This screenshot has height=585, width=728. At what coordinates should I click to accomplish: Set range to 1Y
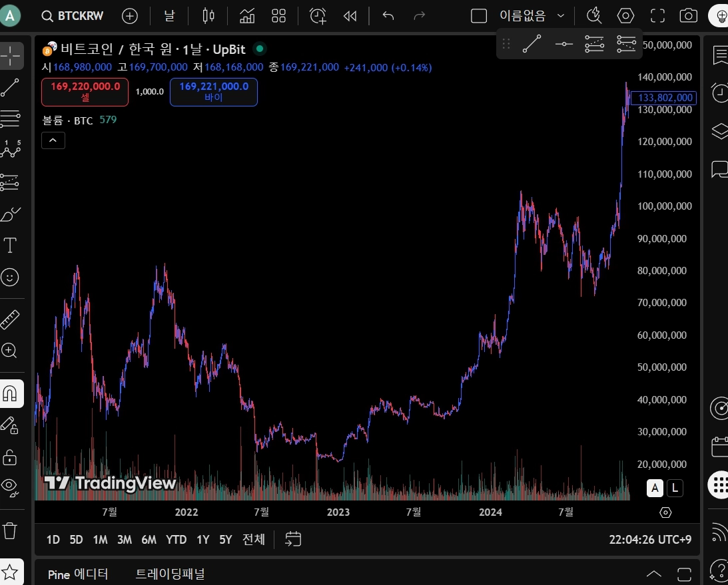(x=203, y=540)
